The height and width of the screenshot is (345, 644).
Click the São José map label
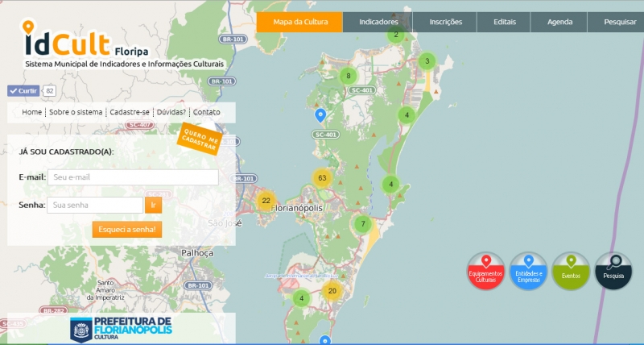point(225,223)
